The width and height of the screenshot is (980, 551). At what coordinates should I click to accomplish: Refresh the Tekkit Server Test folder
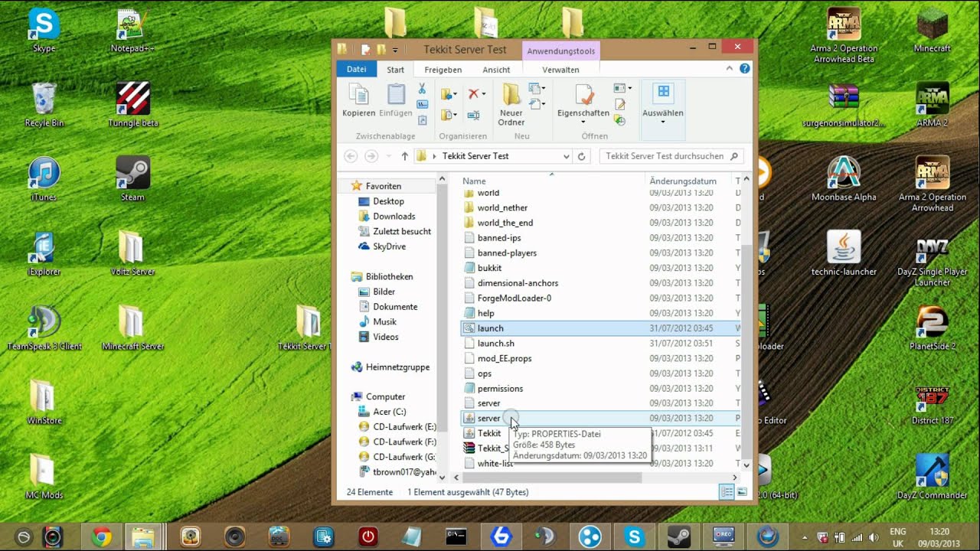pos(582,156)
